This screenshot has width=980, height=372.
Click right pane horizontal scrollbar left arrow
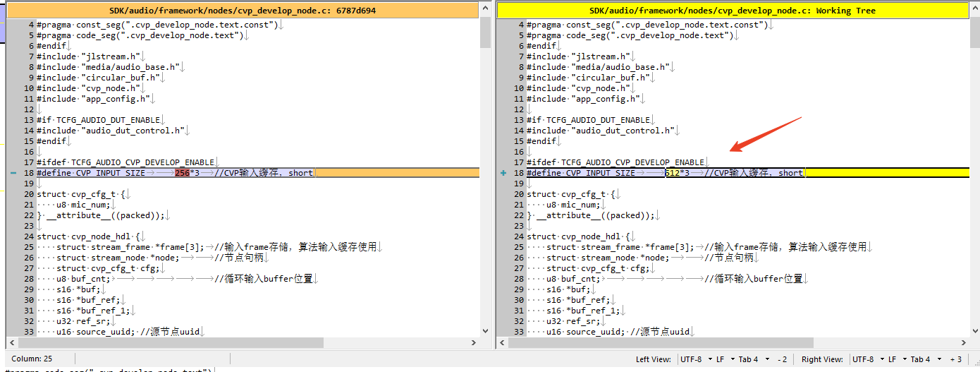(503, 342)
